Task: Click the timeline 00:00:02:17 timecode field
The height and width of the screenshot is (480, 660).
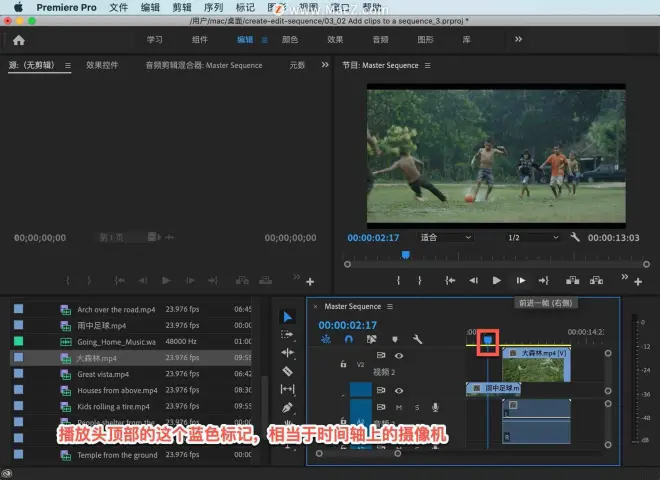Action: pos(347,325)
